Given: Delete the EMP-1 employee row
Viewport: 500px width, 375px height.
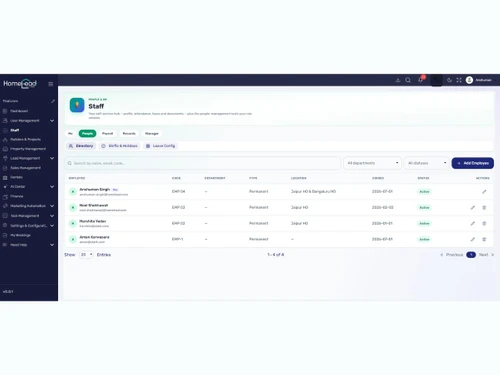Looking at the screenshot, I should (484, 239).
